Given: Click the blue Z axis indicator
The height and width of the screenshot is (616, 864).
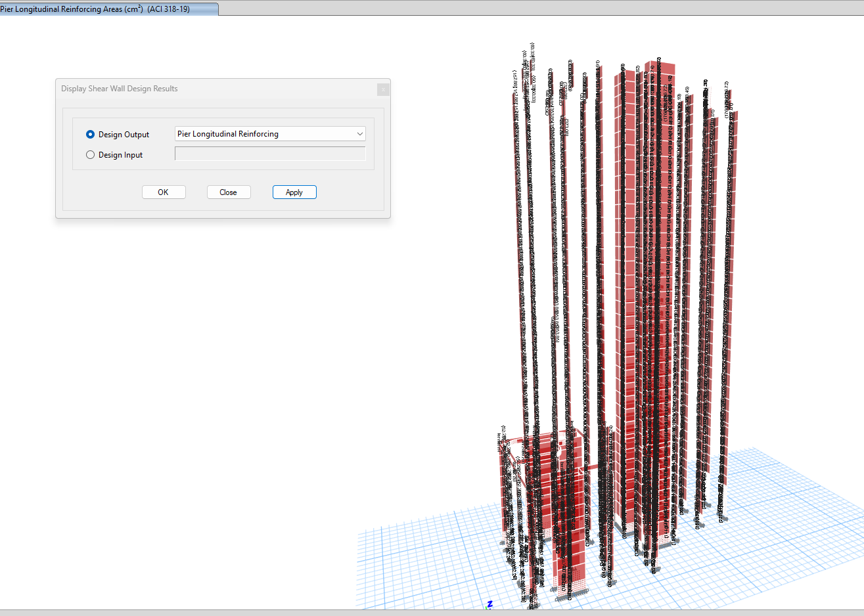Looking at the screenshot, I should tap(489, 604).
